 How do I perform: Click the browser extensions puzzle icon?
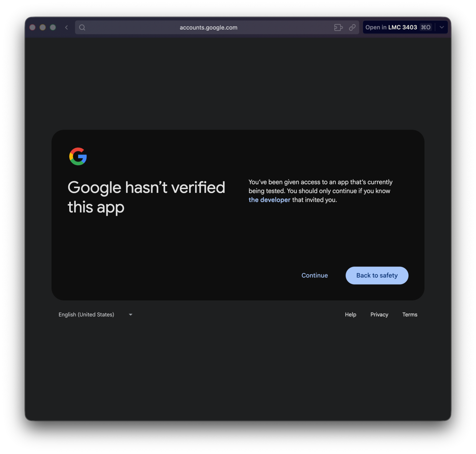click(338, 27)
